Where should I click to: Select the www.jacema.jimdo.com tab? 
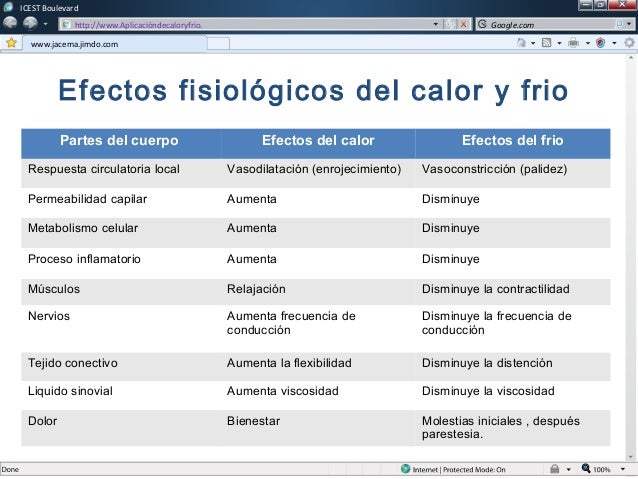click(114, 44)
